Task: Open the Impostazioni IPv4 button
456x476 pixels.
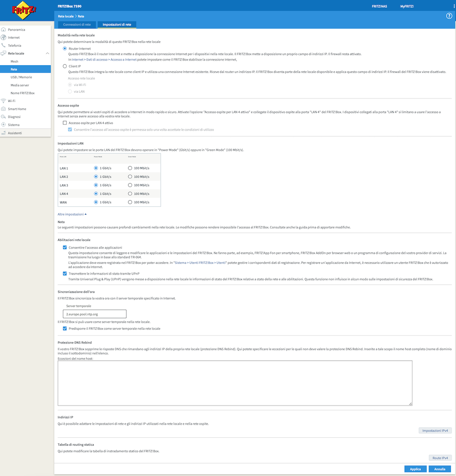Action: (x=435, y=431)
